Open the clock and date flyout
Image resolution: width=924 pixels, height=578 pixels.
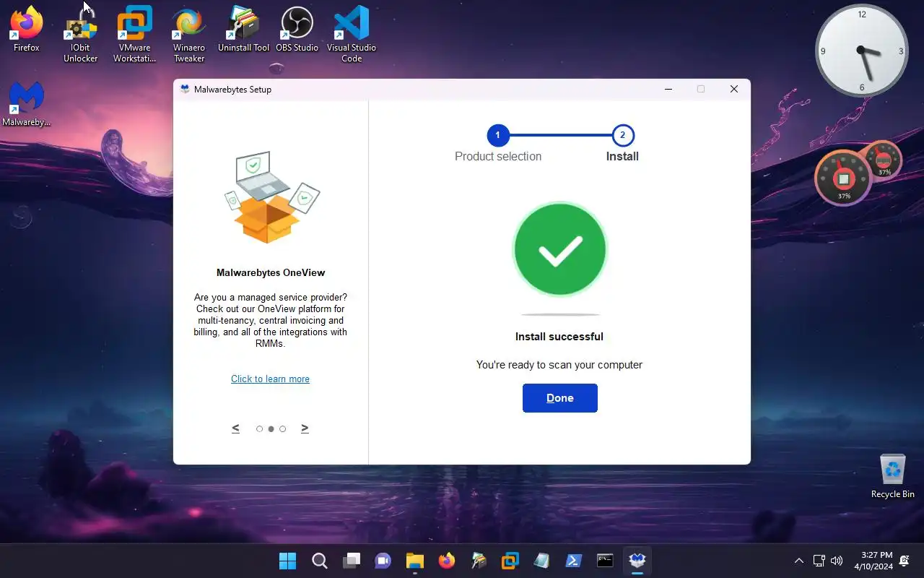click(872, 561)
